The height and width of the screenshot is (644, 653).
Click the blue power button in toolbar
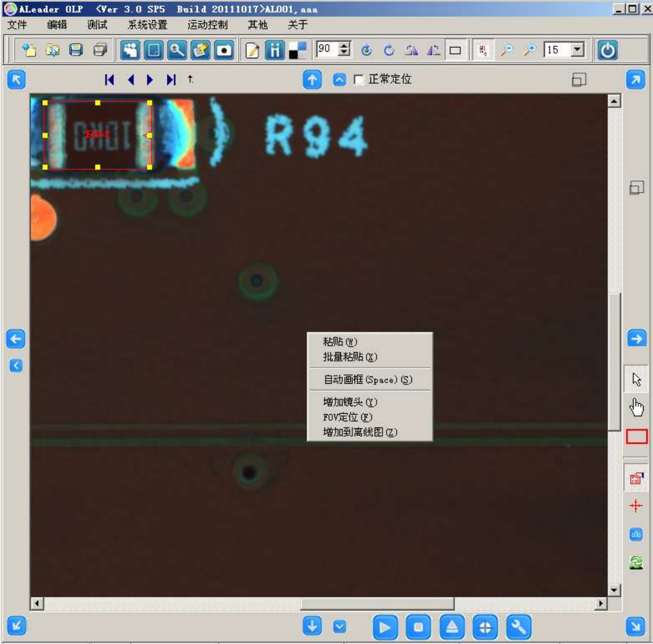(607, 50)
